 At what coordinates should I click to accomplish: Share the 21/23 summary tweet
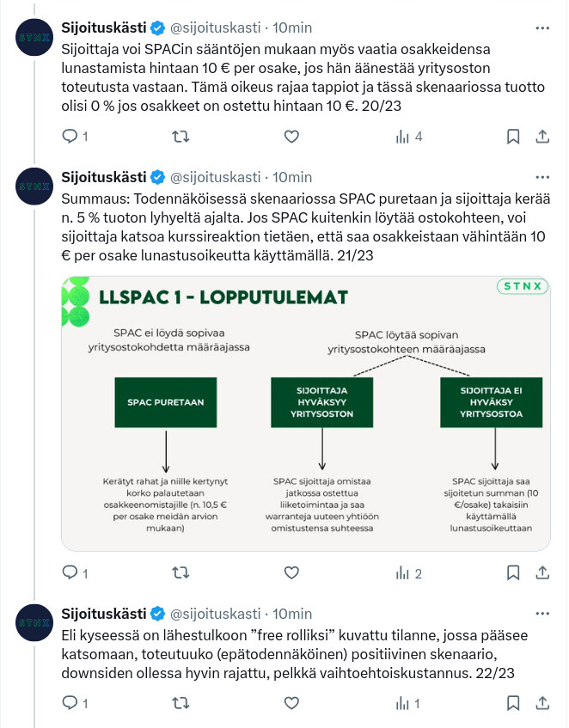pos(542,572)
